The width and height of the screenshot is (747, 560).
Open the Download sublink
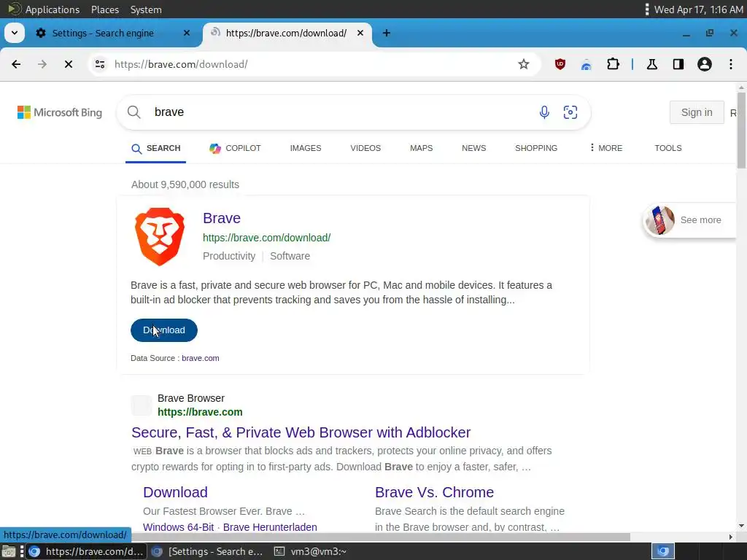point(175,492)
